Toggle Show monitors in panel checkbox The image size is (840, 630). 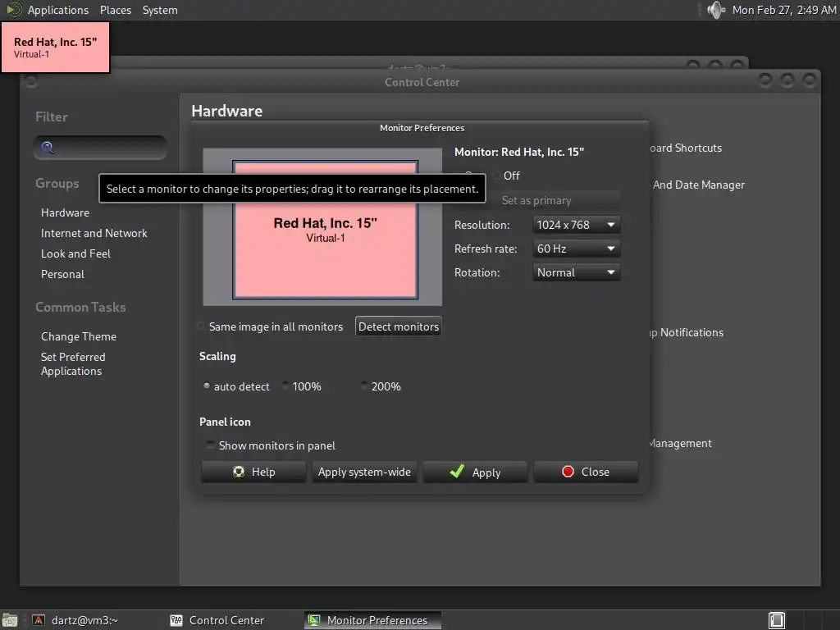(211, 445)
